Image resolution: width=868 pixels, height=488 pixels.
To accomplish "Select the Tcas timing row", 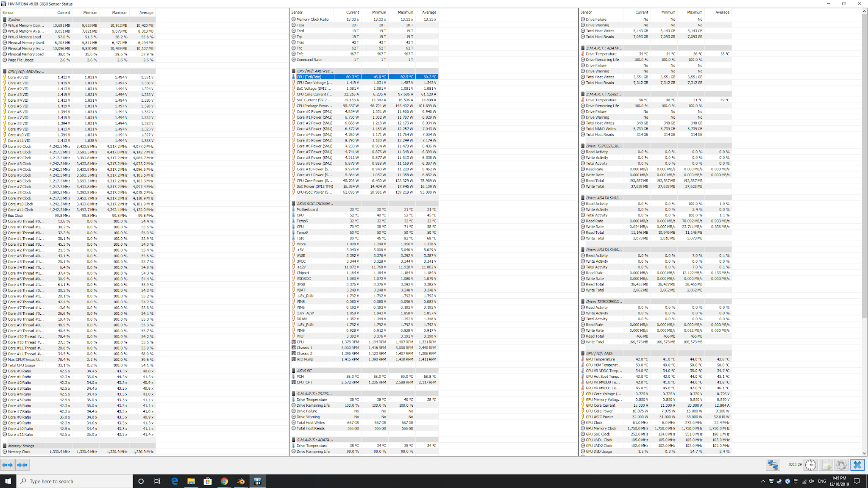I will tap(364, 25).
